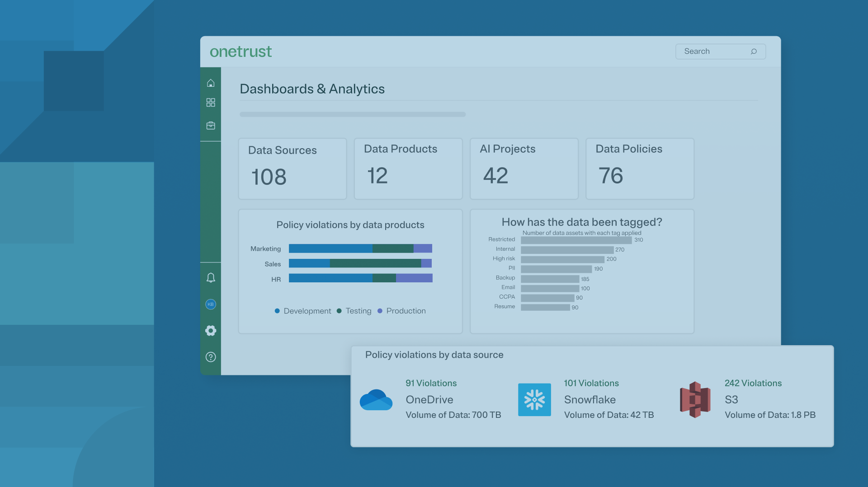The image size is (868, 487).
Task: Open the AI Projects card
Action: point(524,169)
